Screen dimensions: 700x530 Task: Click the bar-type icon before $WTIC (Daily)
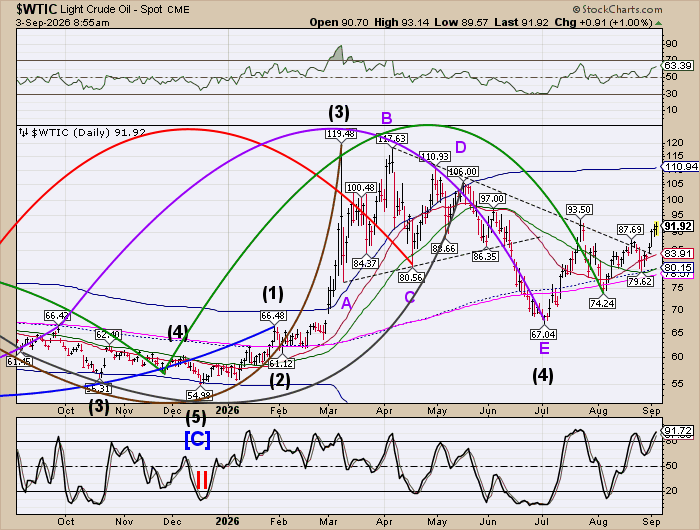pyautogui.click(x=23, y=133)
